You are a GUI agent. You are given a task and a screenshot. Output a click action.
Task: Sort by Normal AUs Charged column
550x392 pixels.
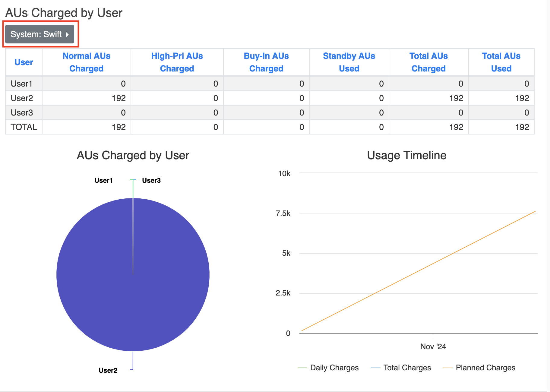coord(86,62)
